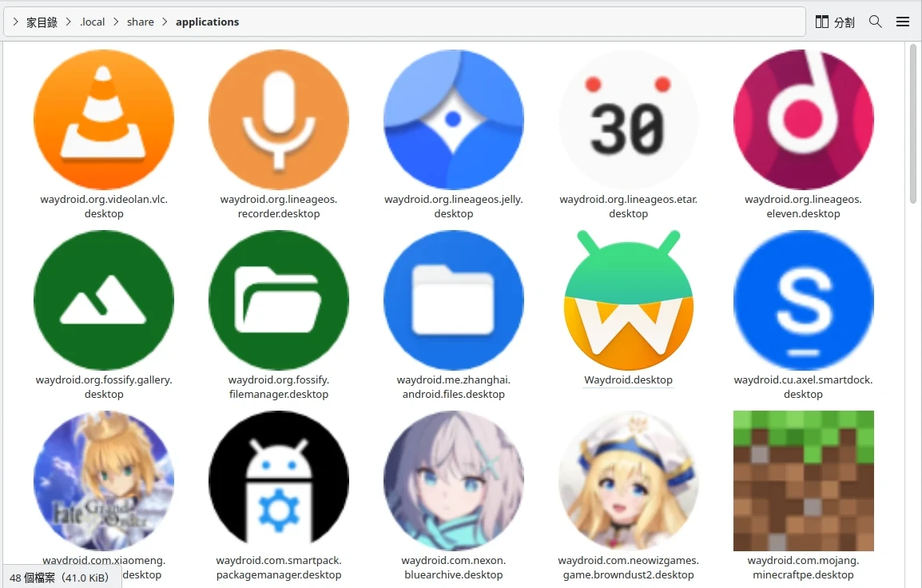The image size is (922, 588).
Task: Click the 分割 split view button
Action: 835,22
